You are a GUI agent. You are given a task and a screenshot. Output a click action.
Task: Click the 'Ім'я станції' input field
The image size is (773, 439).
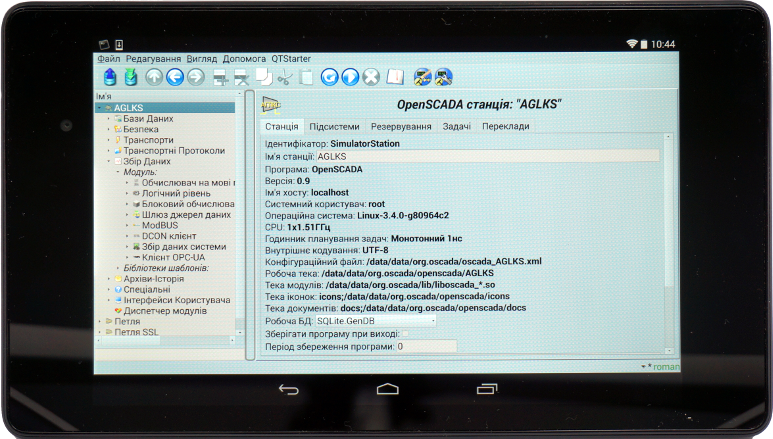tap(488, 156)
